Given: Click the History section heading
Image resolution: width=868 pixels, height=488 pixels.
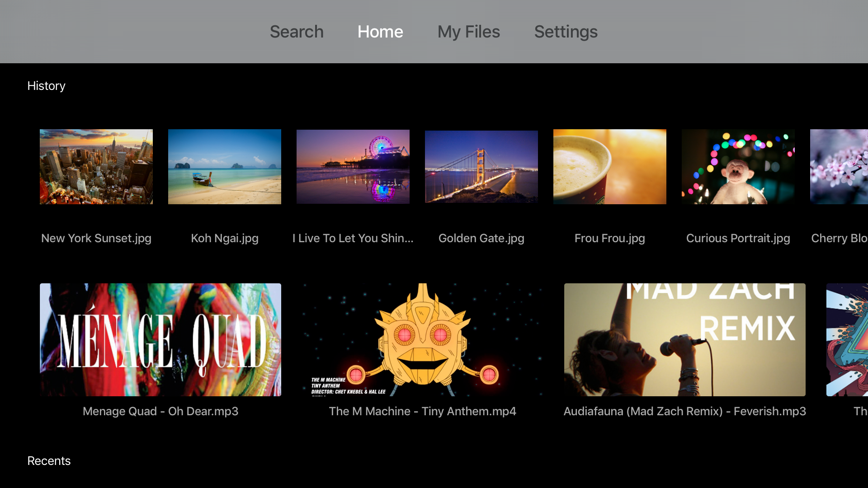Looking at the screenshot, I should click(46, 86).
